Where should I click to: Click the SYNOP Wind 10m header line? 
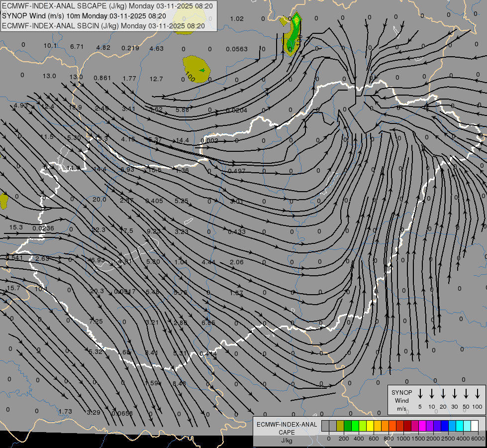pos(84,16)
